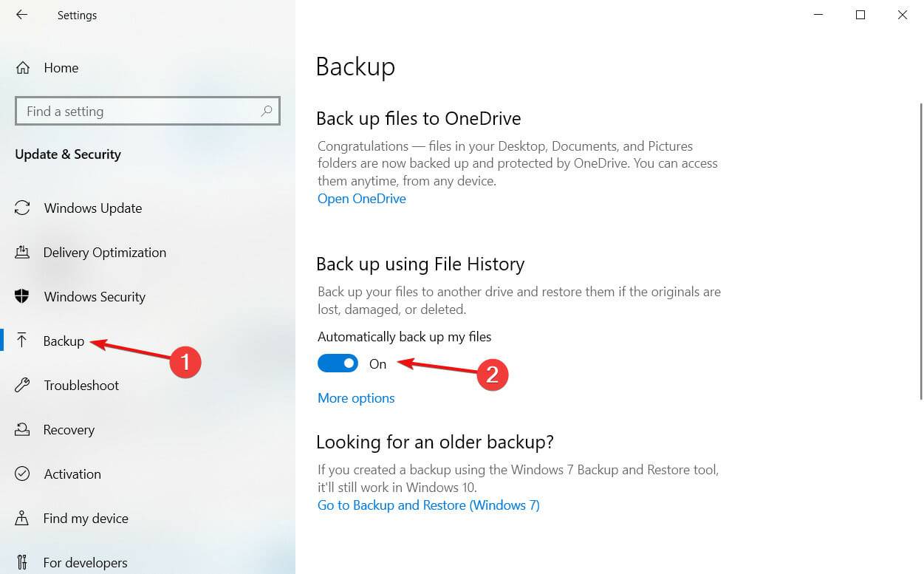Select the Delivery Optimization icon
The width and height of the screenshot is (924, 574).
(21, 252)
